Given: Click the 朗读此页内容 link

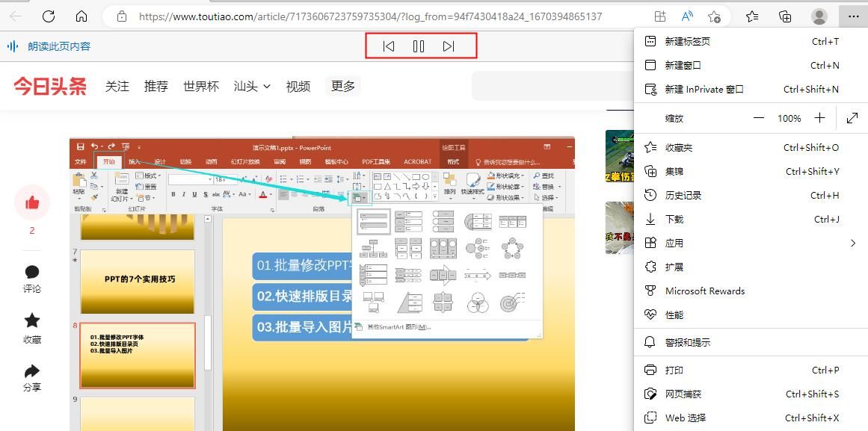Looking at the screenshot, I should click(x=57, y=46).
